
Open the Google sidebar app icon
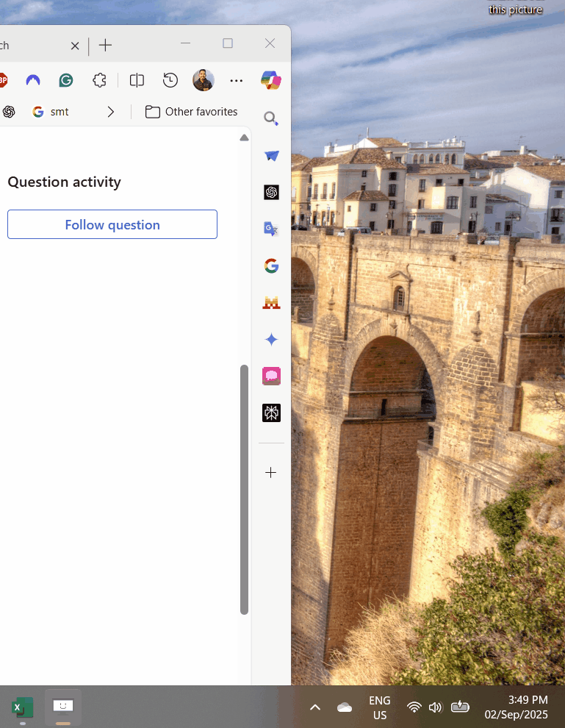(x=271, y=265)
